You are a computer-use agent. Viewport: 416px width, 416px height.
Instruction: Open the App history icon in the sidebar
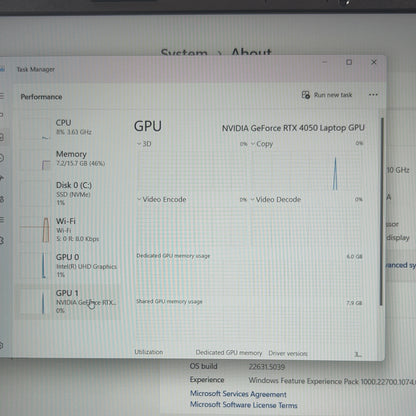pos(2,158)
